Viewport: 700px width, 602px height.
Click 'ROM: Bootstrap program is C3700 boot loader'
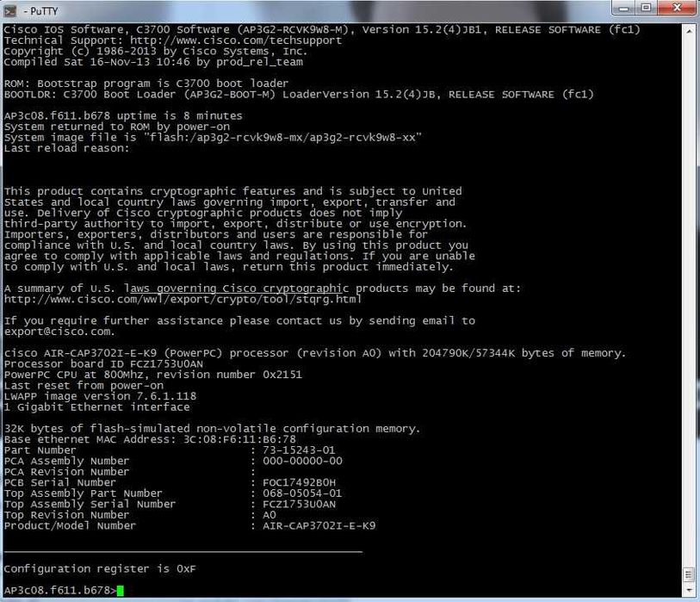(x=146, y=84)
